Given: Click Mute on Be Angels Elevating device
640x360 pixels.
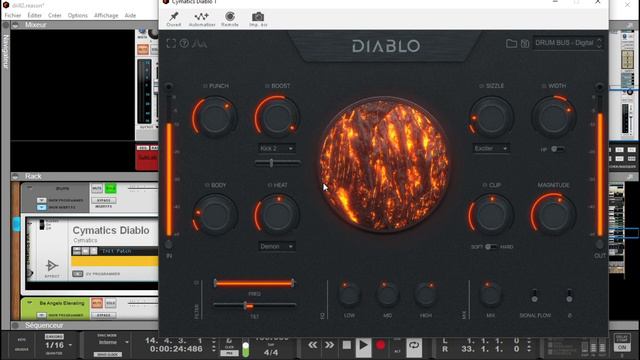Looking at the screenshot, I should 97,303.
